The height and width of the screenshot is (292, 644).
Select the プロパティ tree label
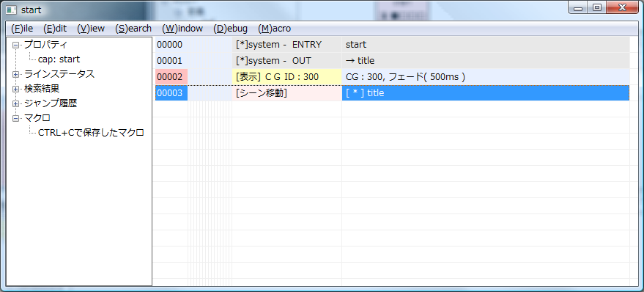[x=45, y=45]
